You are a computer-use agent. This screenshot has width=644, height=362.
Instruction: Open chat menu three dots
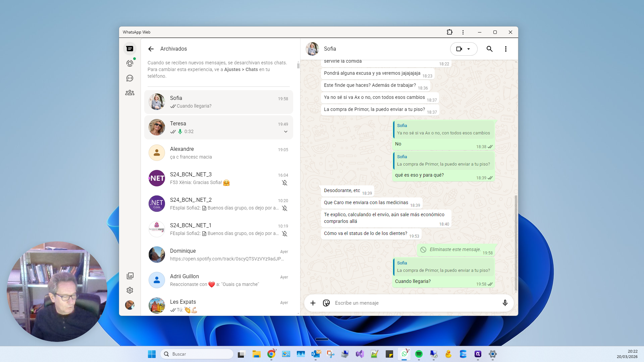(505, 49)
